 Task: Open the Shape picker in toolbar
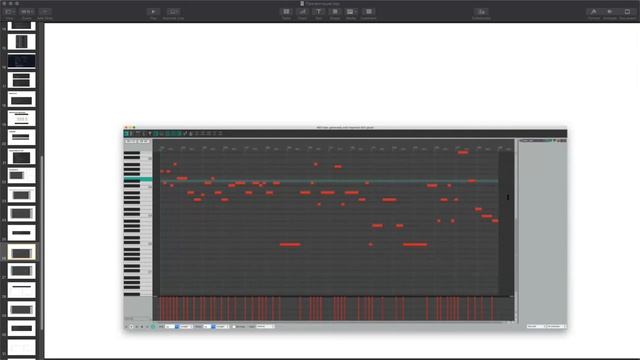(x=335, y=12)
